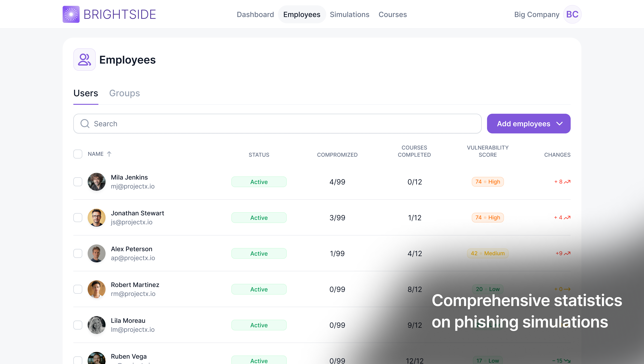This screenshot has width=644, height=364.
Task: Sort the table by Name column
Action: pos(96,154)
